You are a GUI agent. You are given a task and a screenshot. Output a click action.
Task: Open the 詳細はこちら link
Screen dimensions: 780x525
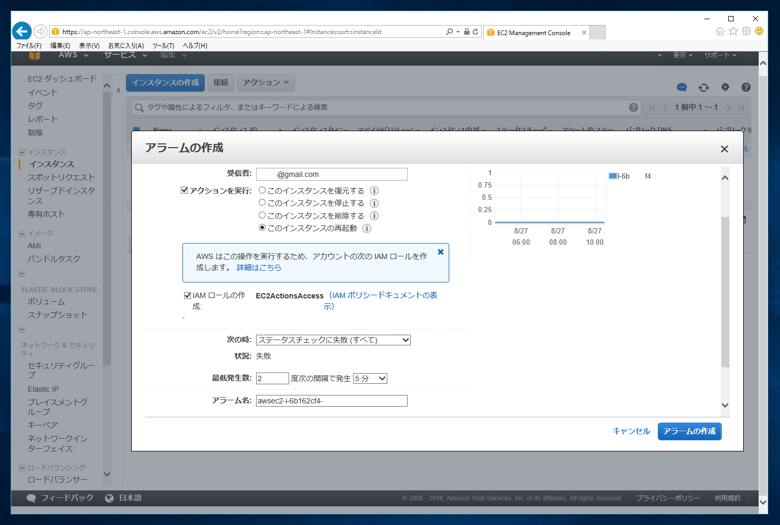[x=259, y=268]
